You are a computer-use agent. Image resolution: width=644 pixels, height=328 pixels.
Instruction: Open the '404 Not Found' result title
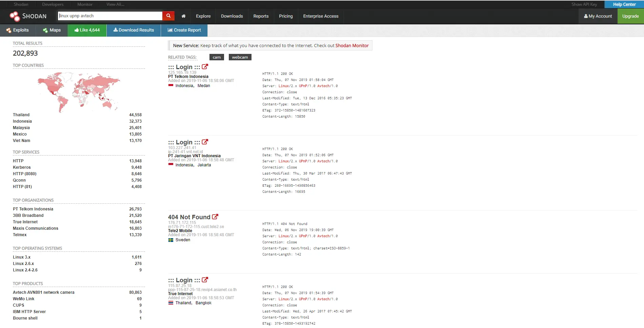pos(189,217)
